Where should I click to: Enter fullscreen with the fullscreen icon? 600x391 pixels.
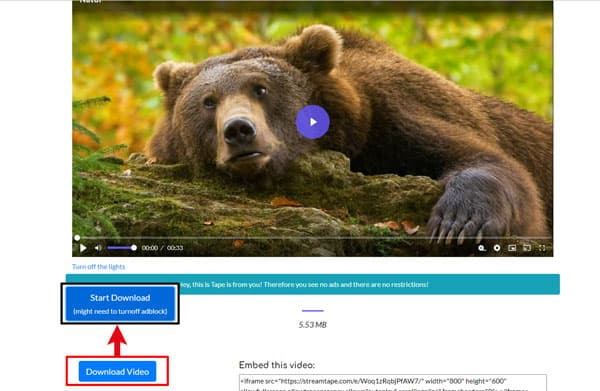(542, 248)
